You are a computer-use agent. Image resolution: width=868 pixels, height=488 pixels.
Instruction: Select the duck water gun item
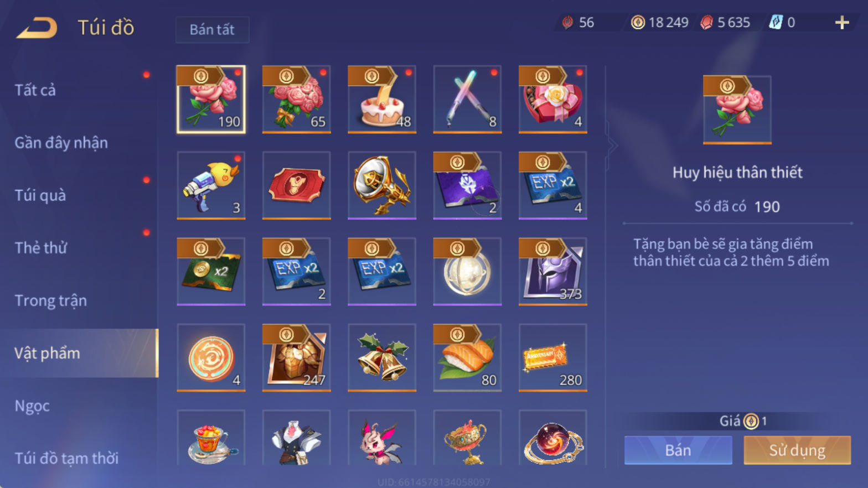click(211, 185)
